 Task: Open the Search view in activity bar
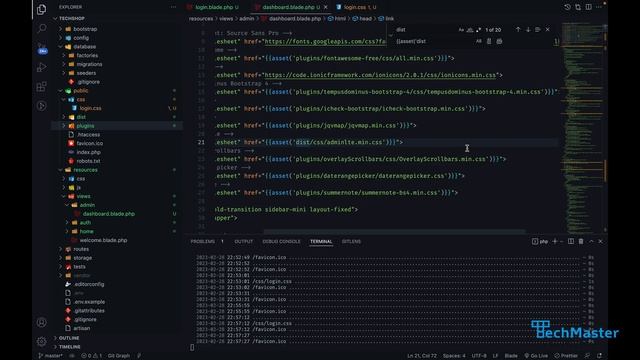42,28
